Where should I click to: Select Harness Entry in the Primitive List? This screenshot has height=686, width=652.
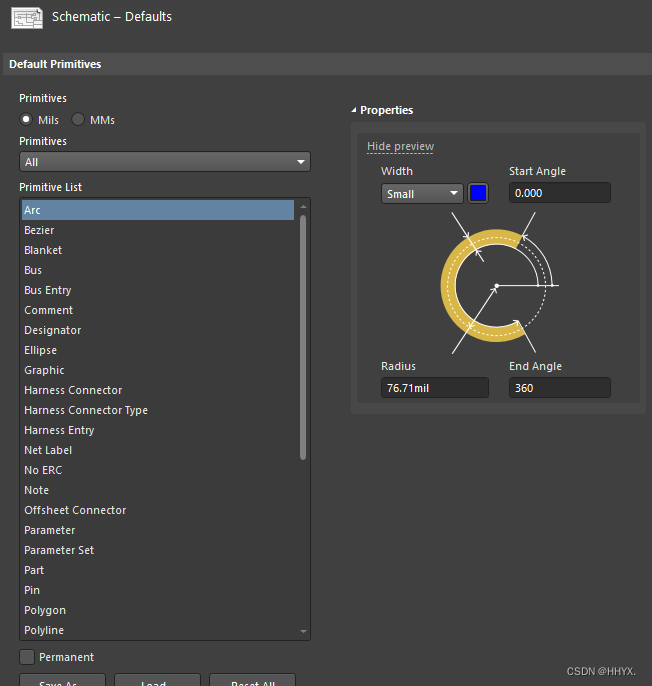158,430
